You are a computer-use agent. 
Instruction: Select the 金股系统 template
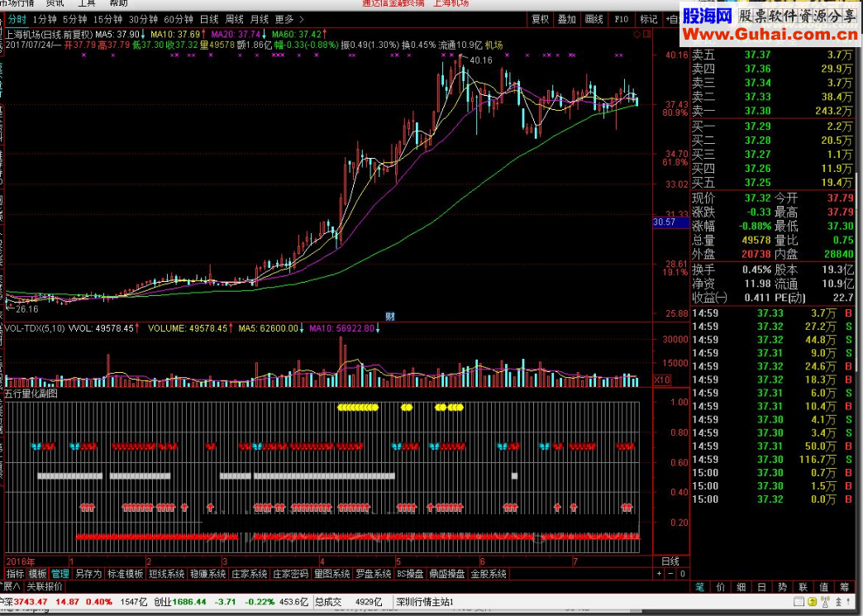[489, 574]
